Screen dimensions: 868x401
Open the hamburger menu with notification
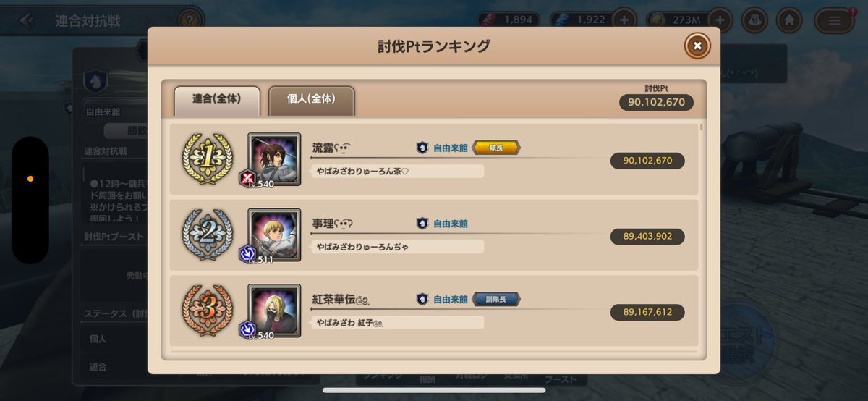835,20
